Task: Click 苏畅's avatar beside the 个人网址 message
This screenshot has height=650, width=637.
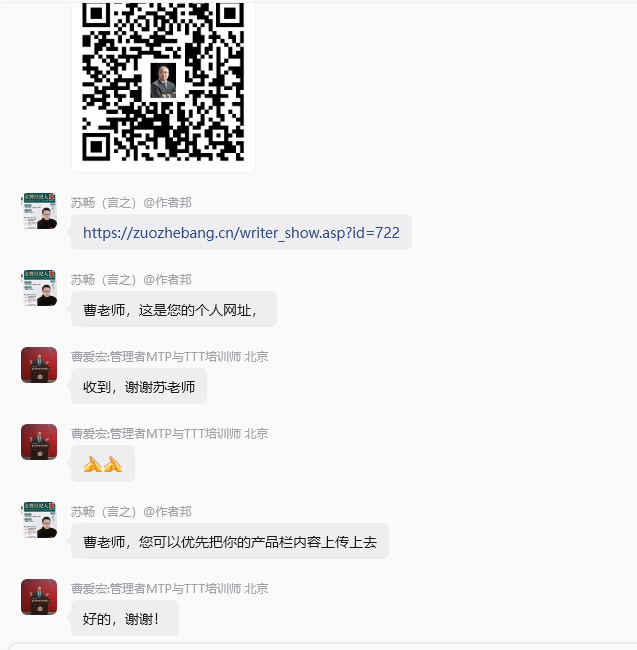Action: [x=39, y=288]
